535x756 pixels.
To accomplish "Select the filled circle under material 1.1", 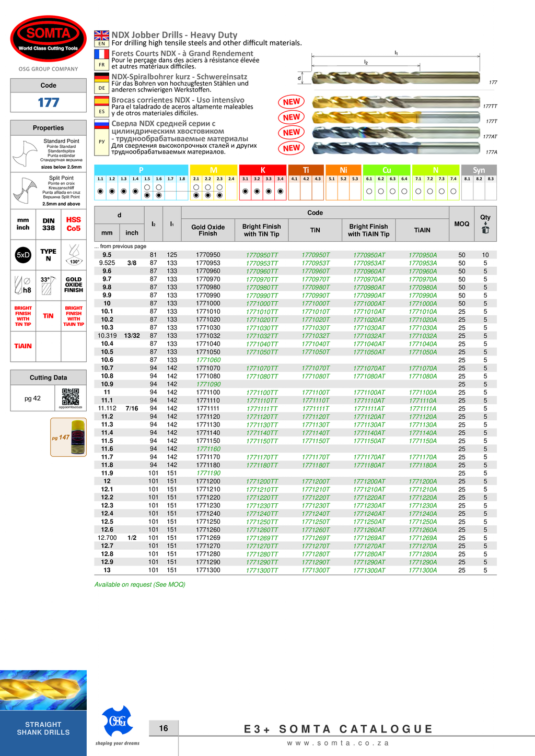I will point(100,192).
